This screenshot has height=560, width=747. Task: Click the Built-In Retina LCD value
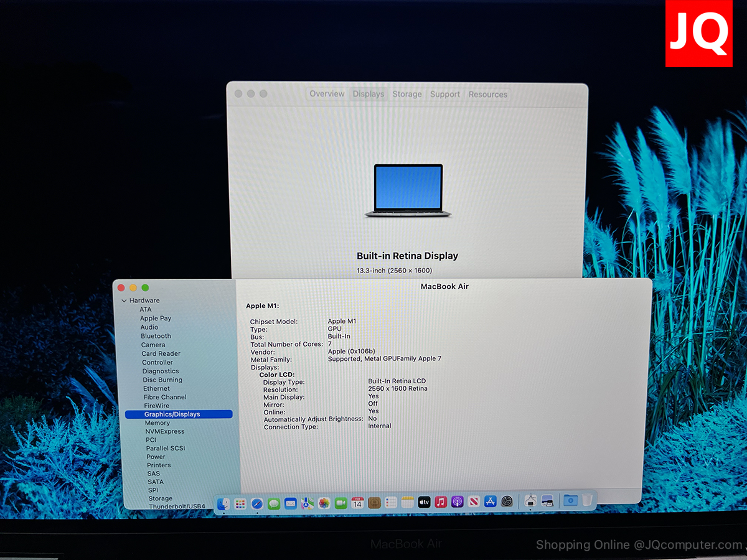coord(397,381)
